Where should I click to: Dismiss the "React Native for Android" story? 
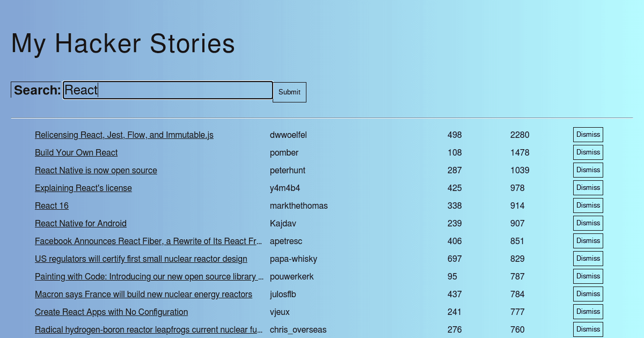588,223
